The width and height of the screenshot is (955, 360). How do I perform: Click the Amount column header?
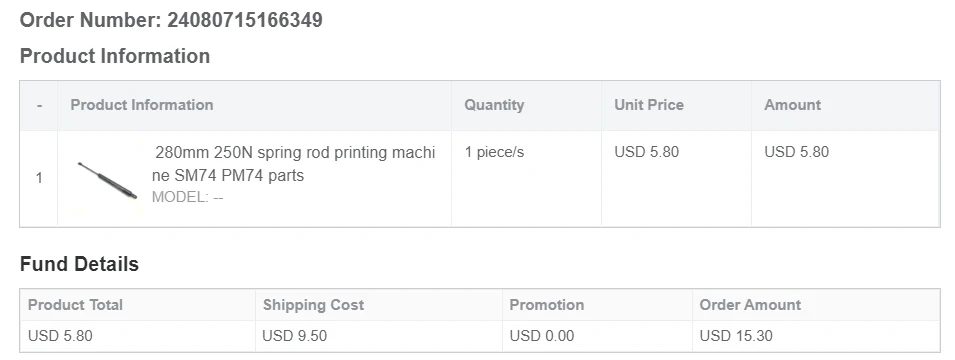point(792,105)
